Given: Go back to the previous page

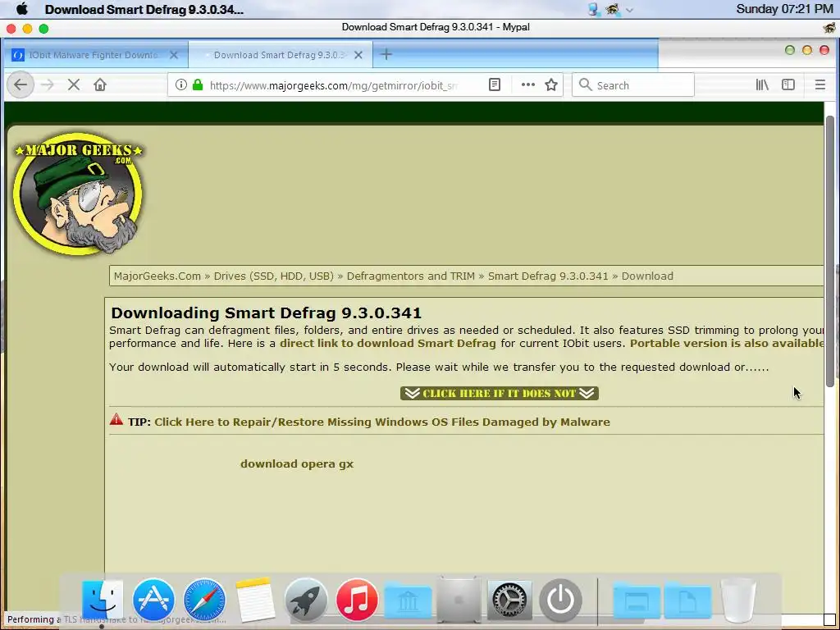Looking at the screenshot, I should click(21, 84).
